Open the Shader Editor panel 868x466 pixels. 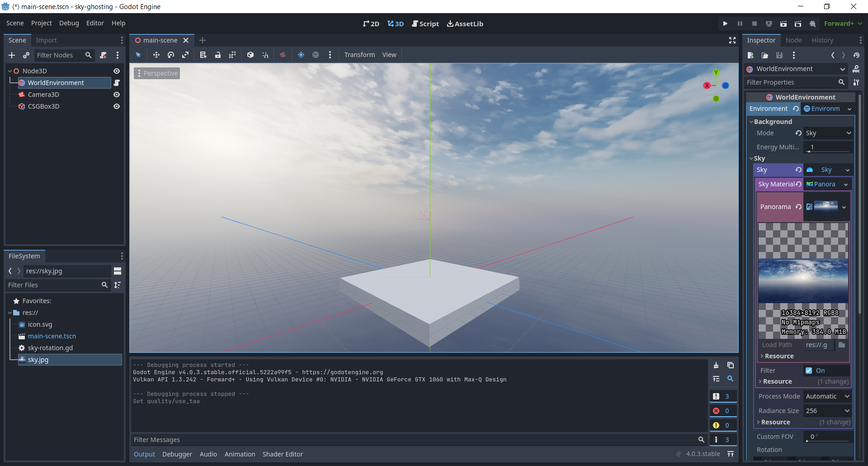283,454
